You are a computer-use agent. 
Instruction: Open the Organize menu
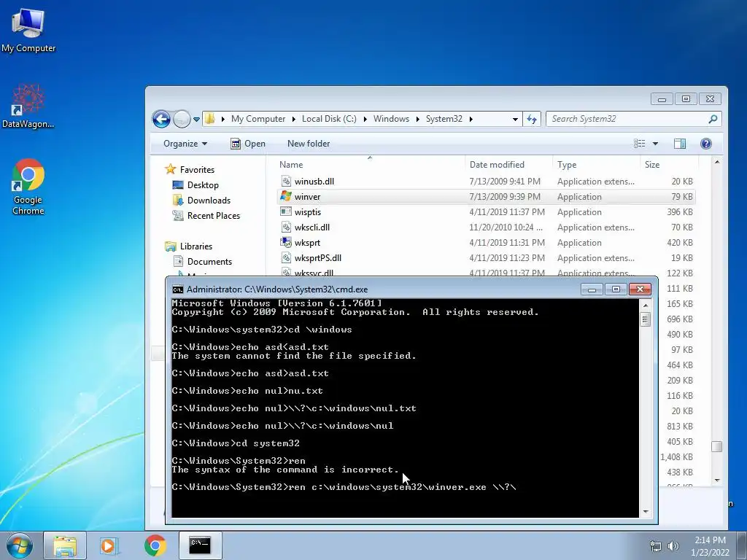coord(185,144)
